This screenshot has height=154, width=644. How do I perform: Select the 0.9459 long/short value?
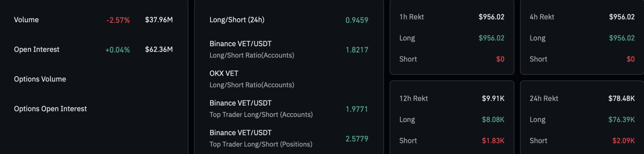pyautogui.click(x=357, y=20)
